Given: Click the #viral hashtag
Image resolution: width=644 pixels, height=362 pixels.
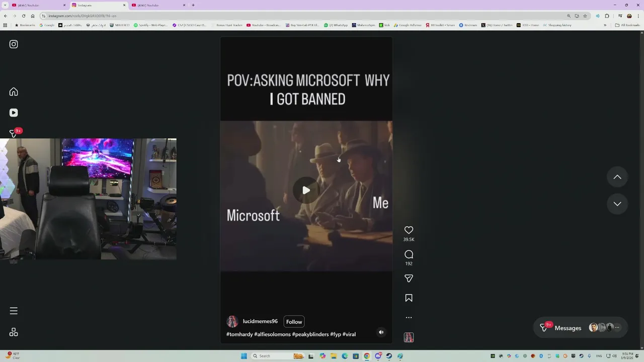Looking at the screenshot, I should [x=349, y=334].
